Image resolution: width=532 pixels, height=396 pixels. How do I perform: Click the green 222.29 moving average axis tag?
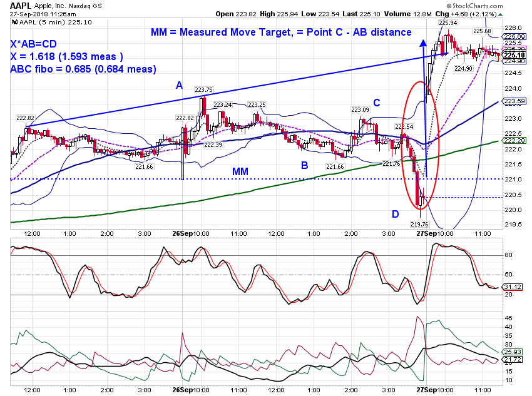514,140
